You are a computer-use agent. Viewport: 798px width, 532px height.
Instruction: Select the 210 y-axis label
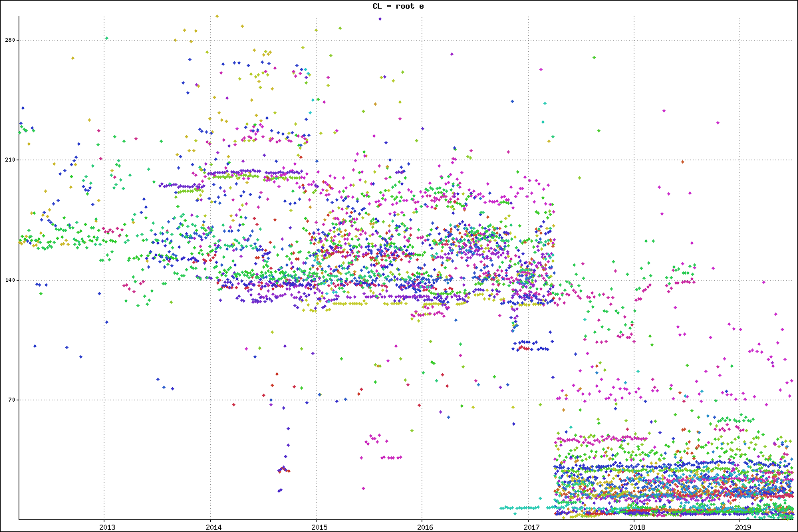[x=11, y=160]
